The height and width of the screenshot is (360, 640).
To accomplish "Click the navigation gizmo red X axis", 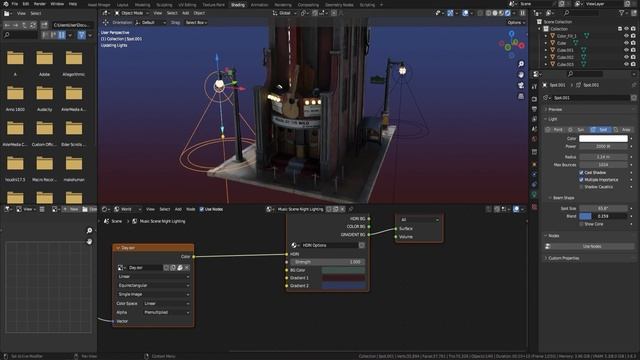I will coord(521,46).
